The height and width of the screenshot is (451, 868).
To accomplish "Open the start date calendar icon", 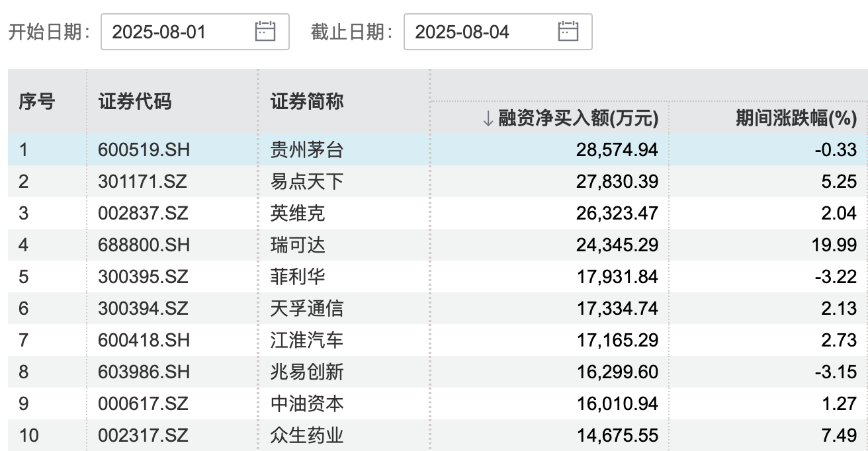I will click(x=265, y=32).
